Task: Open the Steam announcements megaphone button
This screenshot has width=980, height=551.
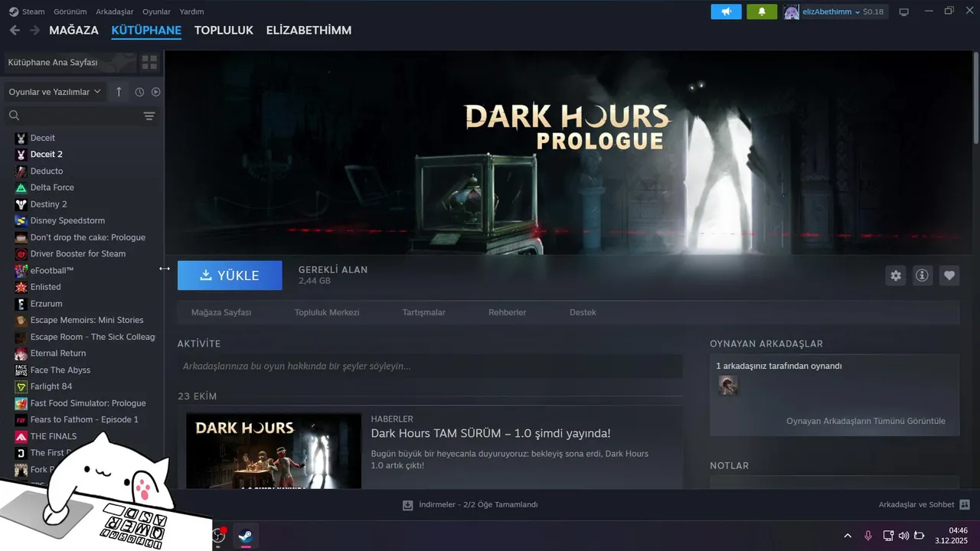Action: coord(726,11)
